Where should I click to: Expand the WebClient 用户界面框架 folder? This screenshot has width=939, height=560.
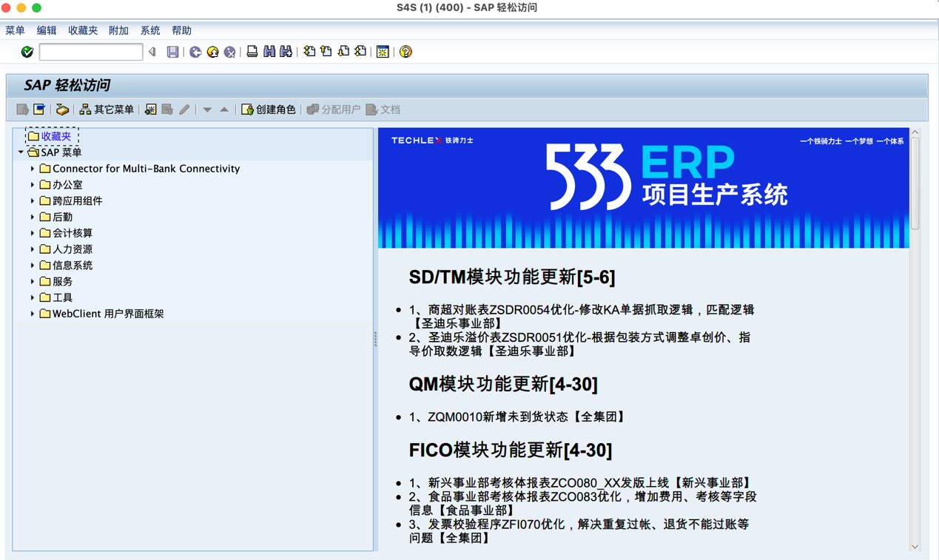click(33, 314)
